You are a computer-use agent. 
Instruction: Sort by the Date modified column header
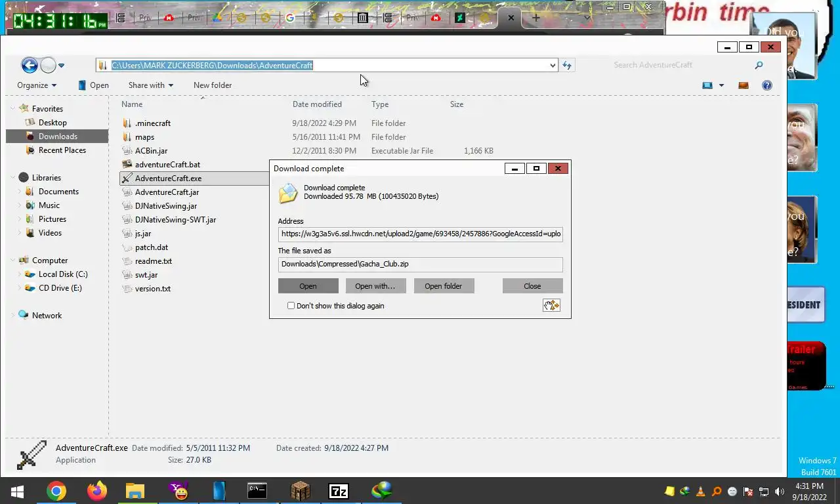[317, 104]
